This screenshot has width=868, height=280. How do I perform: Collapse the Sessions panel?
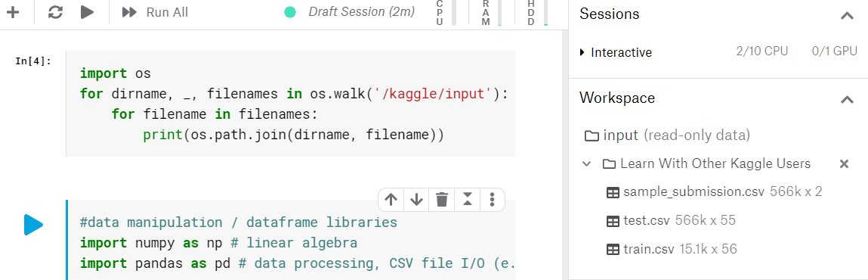(x=846, y=16)
